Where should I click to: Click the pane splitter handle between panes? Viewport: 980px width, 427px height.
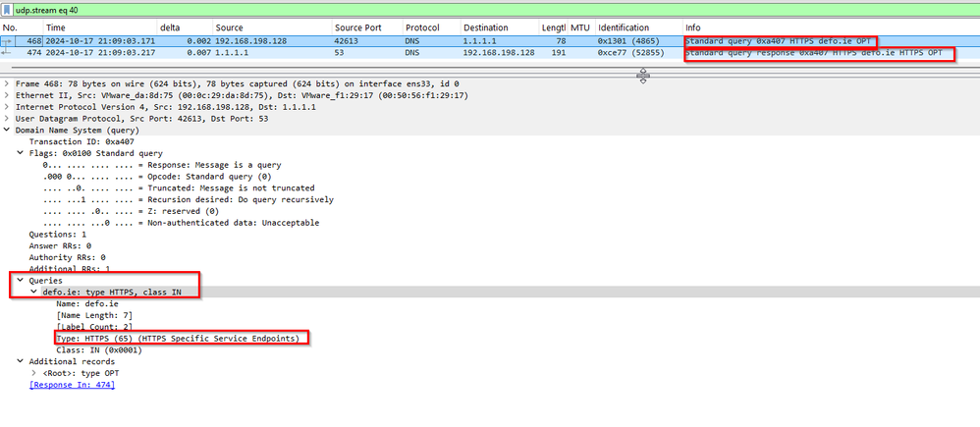pos(642,76)
